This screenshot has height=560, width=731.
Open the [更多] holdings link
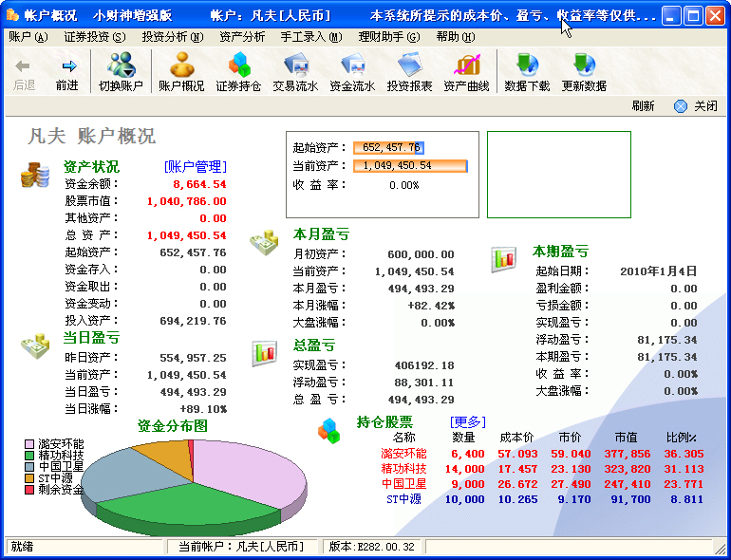(468, 422)
